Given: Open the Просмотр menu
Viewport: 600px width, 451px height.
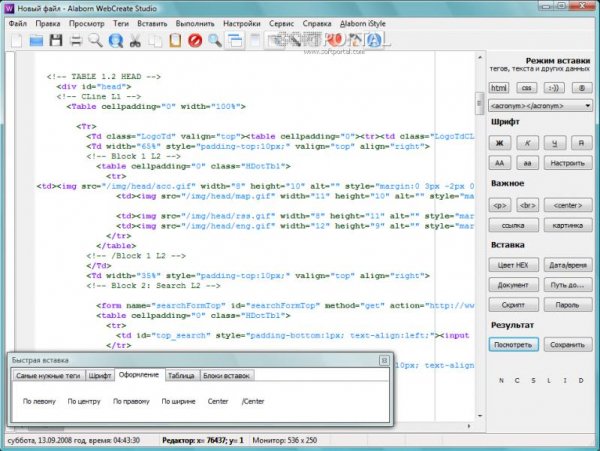Looking at the screenshot, I should 86,23.
